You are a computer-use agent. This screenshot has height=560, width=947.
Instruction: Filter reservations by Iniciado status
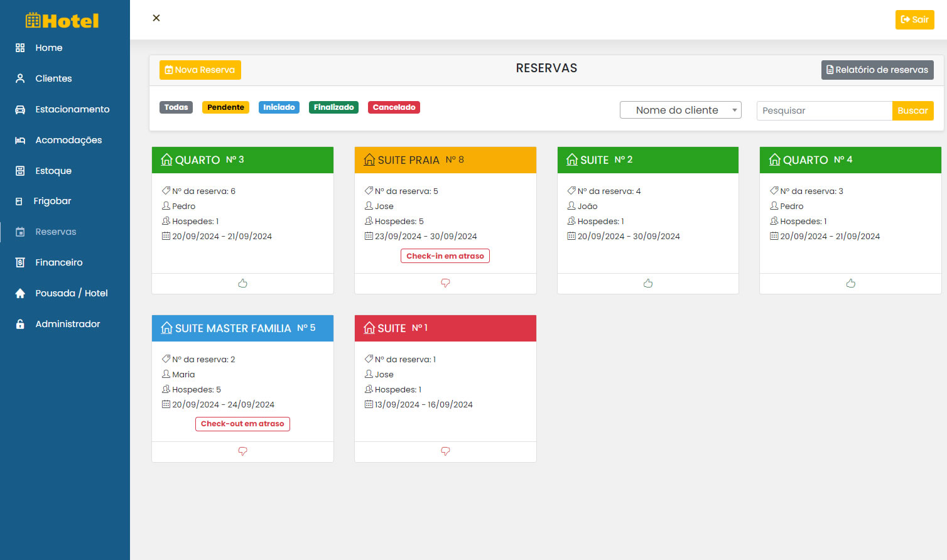click(x=279, y=107)
